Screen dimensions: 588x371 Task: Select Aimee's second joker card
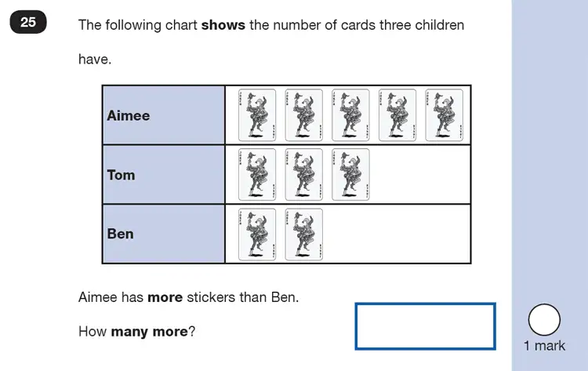pyautogui.click(x=303, y=115)
